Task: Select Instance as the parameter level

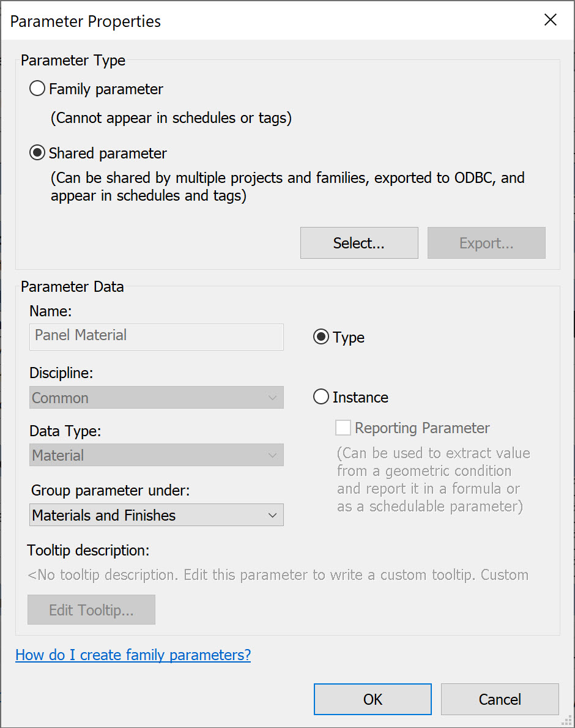Action: (321, 396)
